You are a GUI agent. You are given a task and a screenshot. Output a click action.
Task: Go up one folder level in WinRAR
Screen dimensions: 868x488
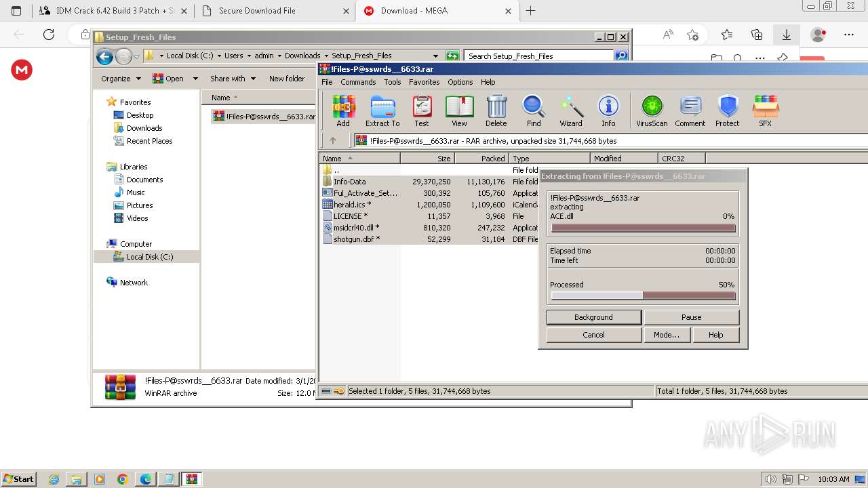332,140
